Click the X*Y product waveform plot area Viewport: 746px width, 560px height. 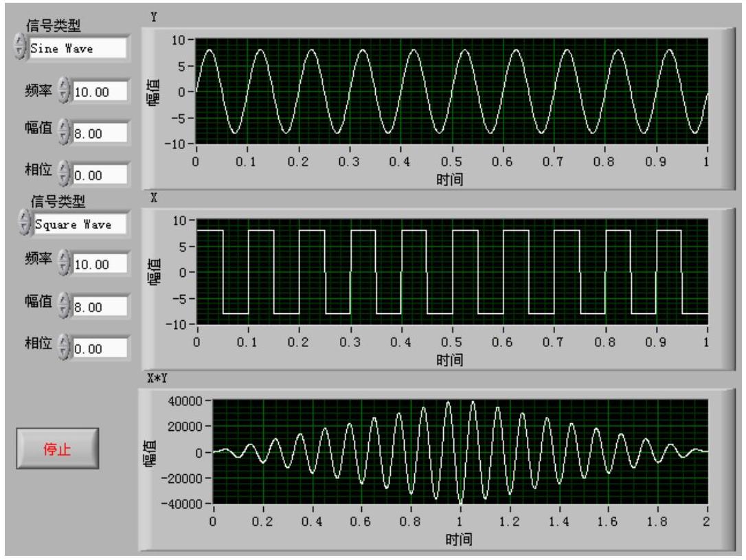point(460,451)
